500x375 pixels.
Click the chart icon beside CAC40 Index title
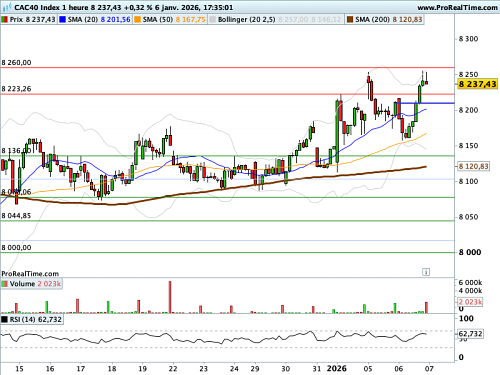(7, 7)
